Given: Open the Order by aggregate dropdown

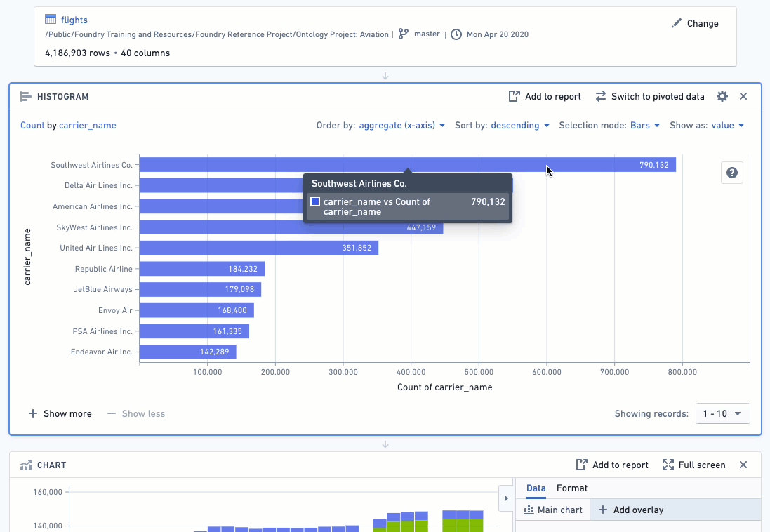Looking at the screenshot, I should click(402, 125).
